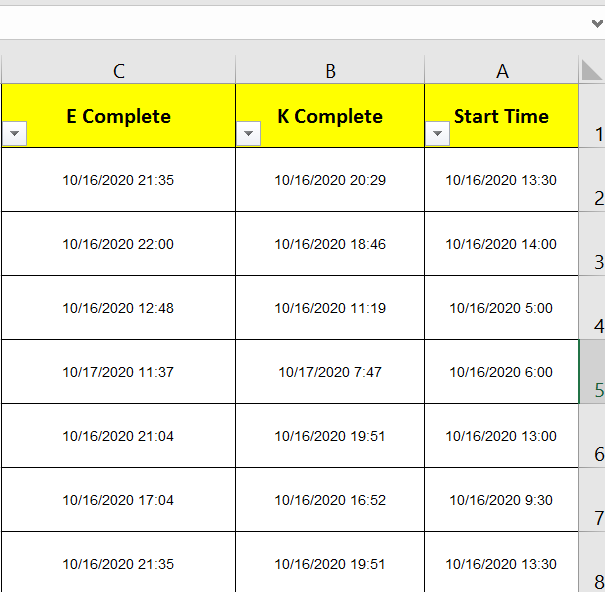Screen dimensions: 605x592
Task: Click inside the formula bar field
Action: 293,22
